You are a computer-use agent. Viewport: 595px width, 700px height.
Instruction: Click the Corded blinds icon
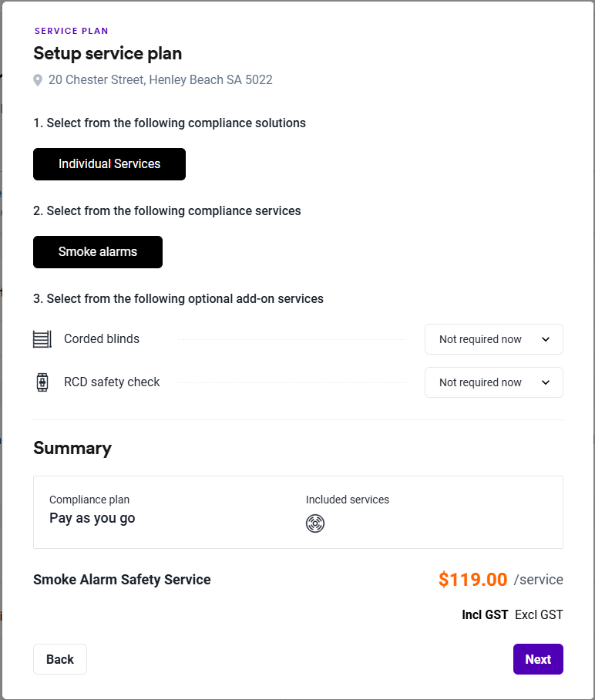(x=42, y=339)
